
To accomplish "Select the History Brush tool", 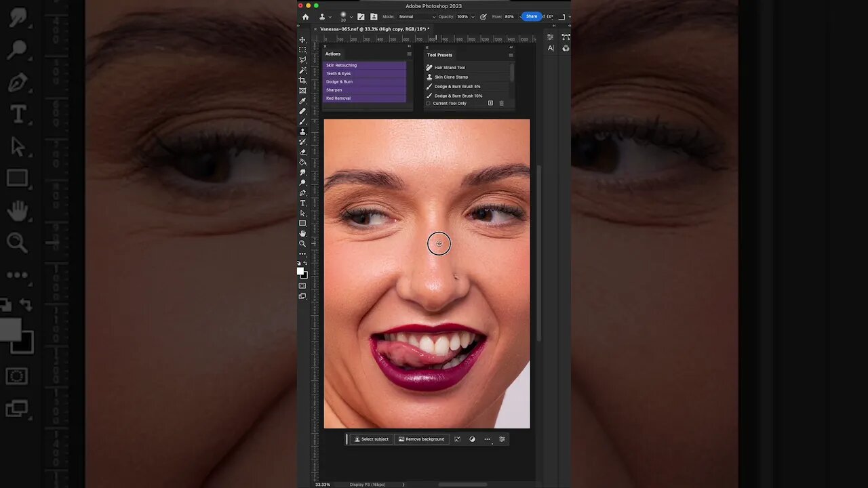I will point(302,142).
